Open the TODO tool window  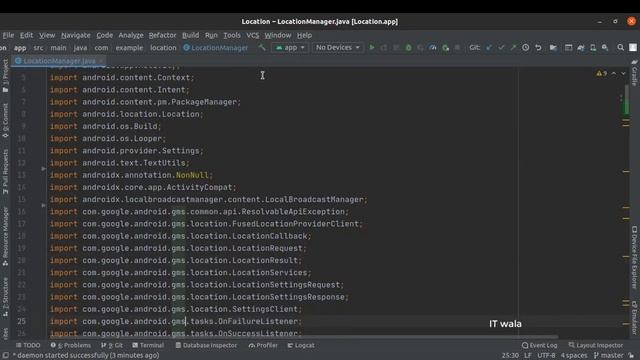pos(28,345)
